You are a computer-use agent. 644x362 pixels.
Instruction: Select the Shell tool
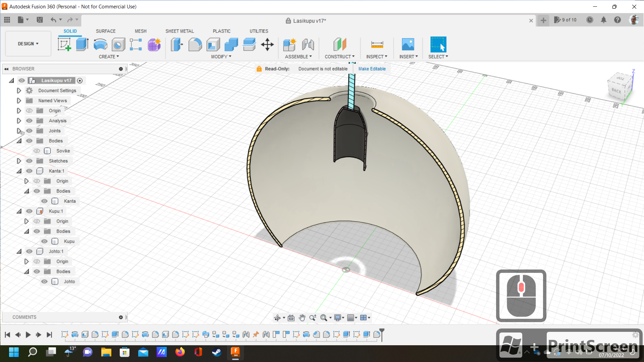tap(213, 44)
